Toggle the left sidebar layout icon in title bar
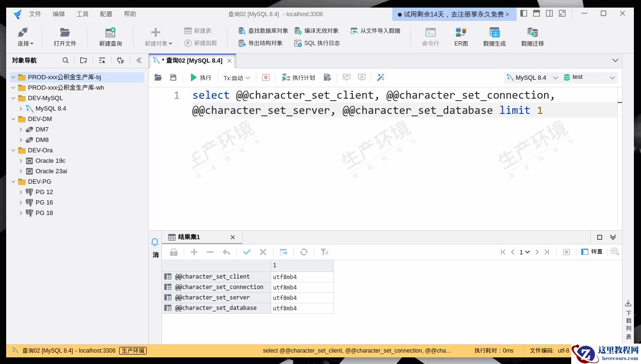The image size is (641, 364). click(524, 14)
